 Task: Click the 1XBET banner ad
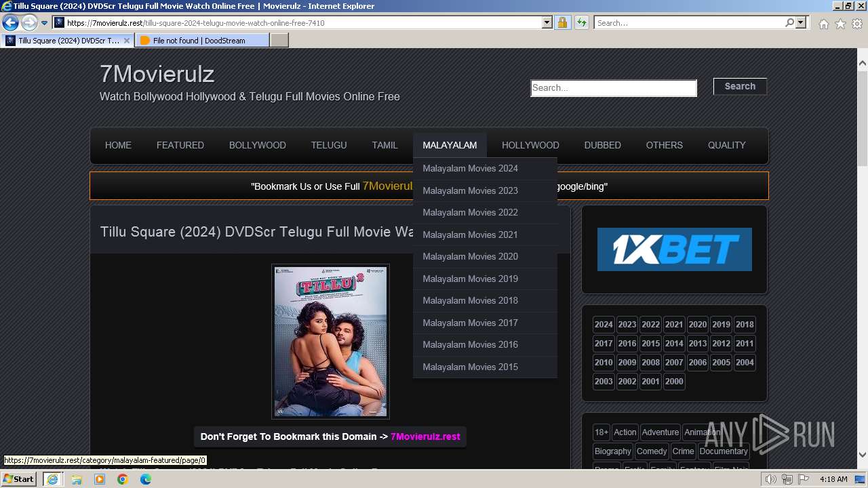click(x=675, y=249)
